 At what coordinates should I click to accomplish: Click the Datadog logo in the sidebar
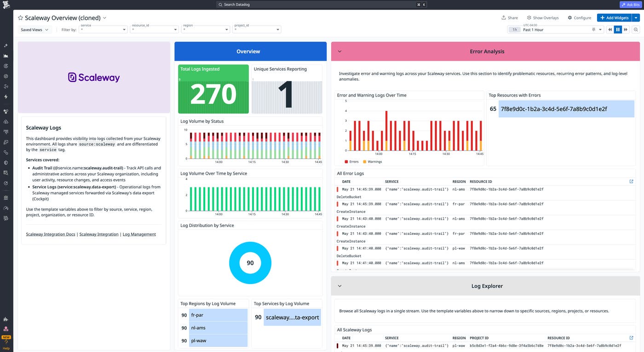pos(6,5)
